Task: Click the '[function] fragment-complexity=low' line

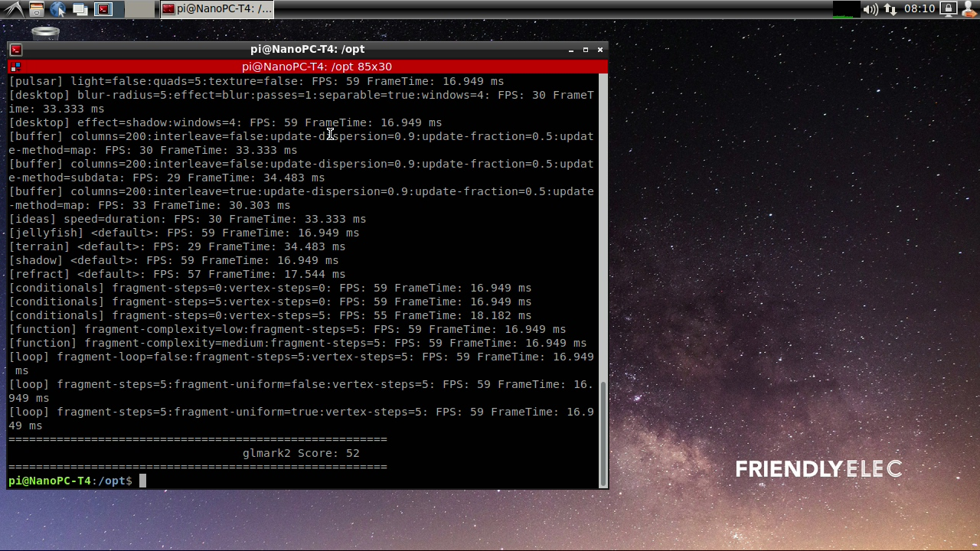Action: pos(287,329)
